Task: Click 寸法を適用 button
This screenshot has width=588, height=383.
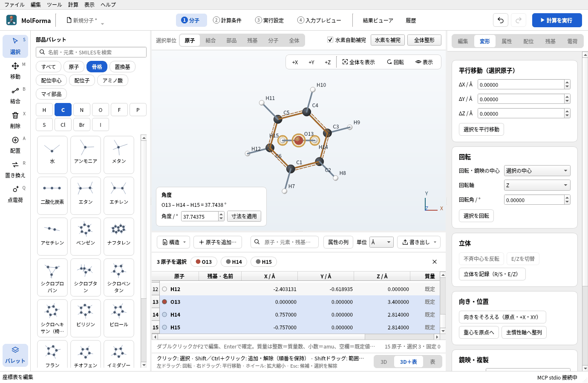Action: 244,216
